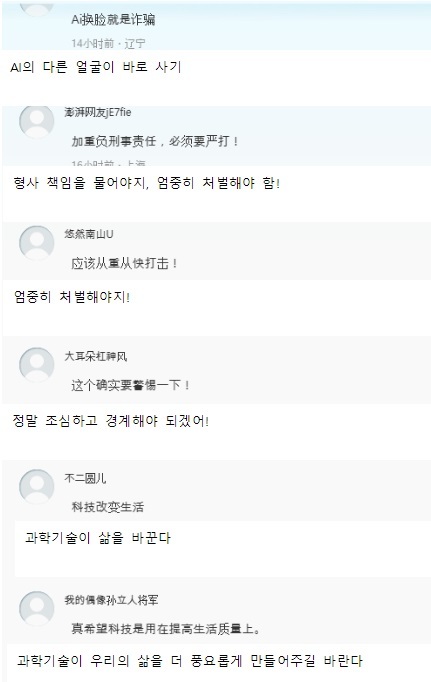Click comment 真希望科技是用在提高生活质量上
The image size is (431, 682).
(166, 629)
